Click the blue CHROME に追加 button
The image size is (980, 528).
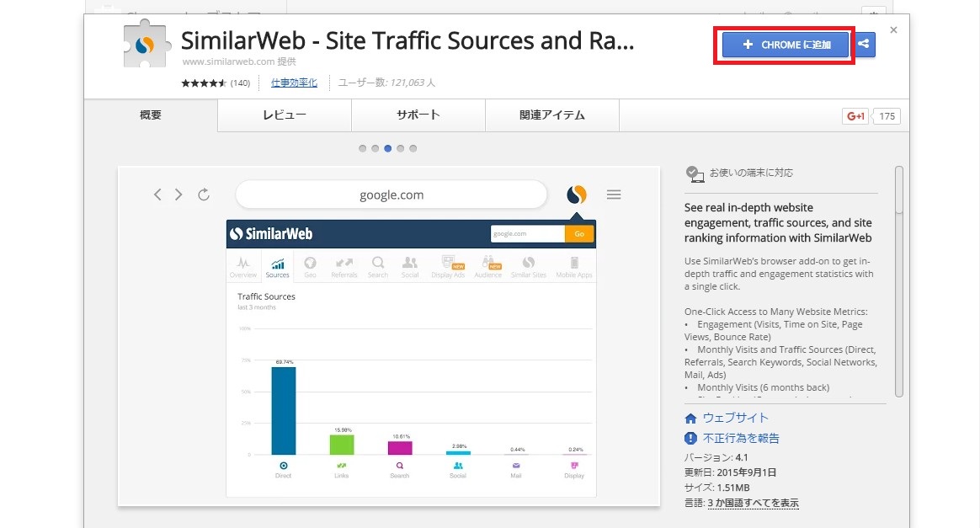(785, 45)
